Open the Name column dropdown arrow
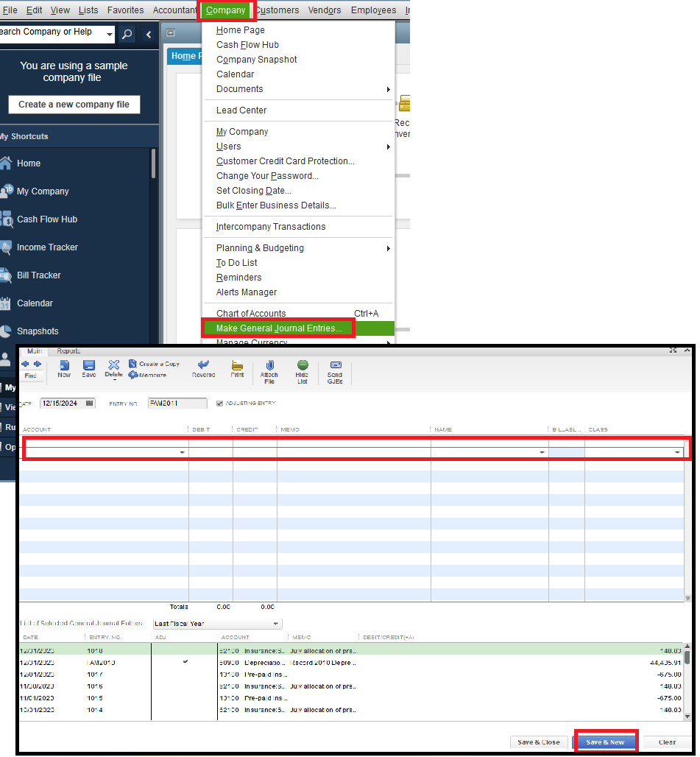This screenshot has height=757, width=700. point(542,452)
